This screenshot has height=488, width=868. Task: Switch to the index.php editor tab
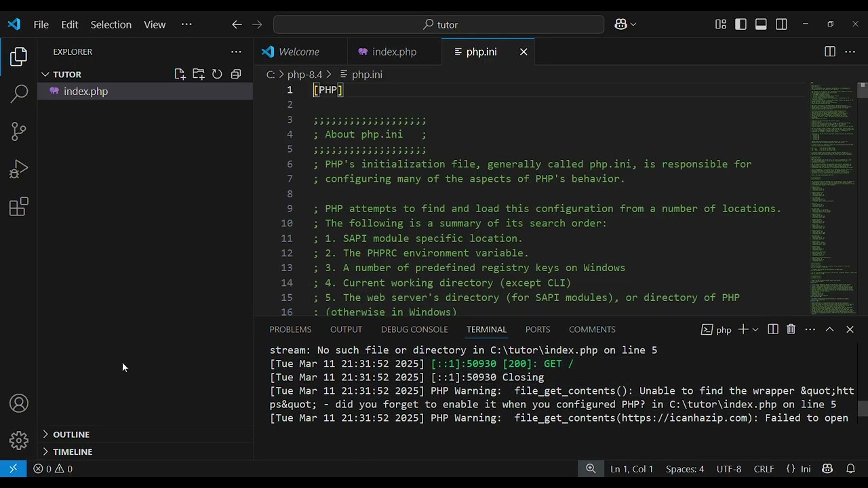click(x=394, y=52)
